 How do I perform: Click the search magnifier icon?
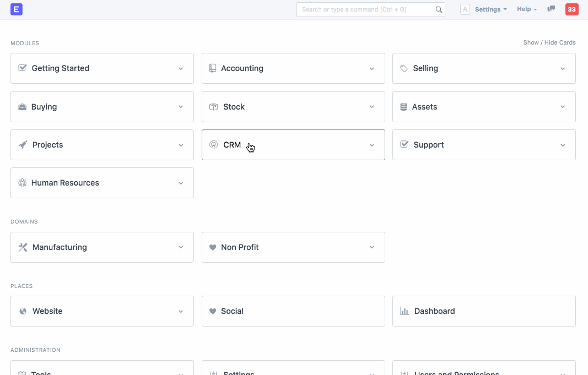click(438, 9)
